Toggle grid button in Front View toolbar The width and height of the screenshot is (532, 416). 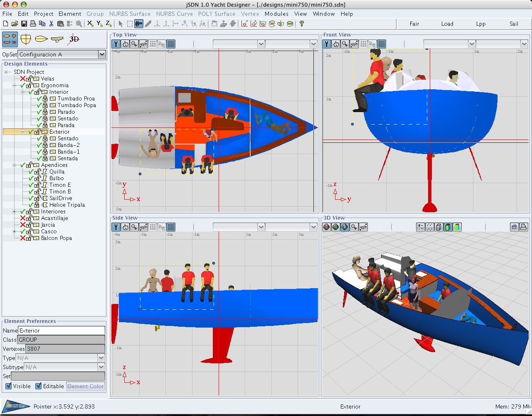pos(382,44)
